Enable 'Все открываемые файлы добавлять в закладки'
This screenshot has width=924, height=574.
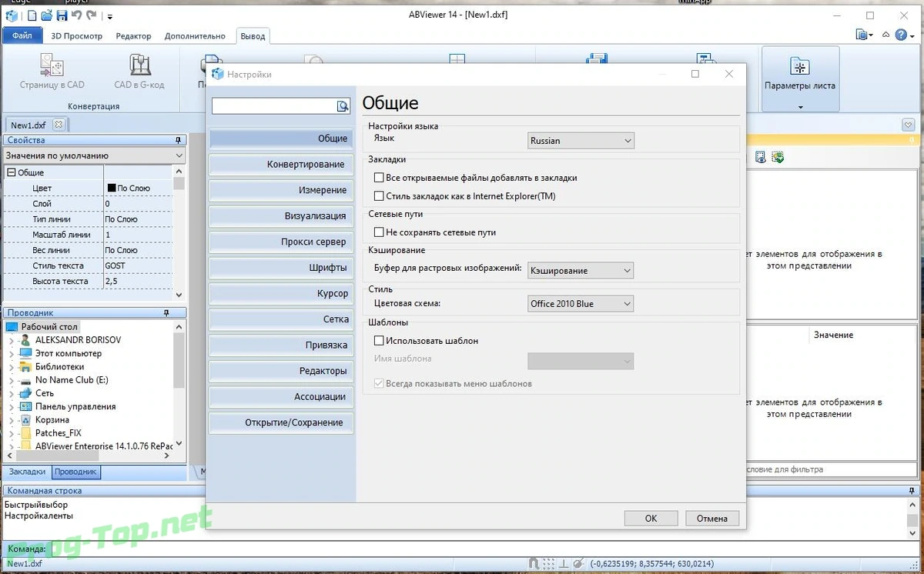coord(378,178)
